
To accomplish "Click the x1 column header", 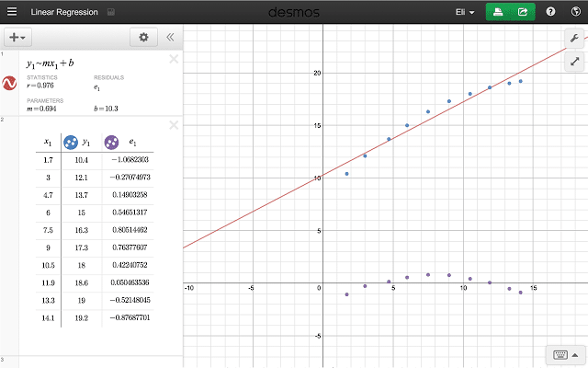I will [48, 142].
